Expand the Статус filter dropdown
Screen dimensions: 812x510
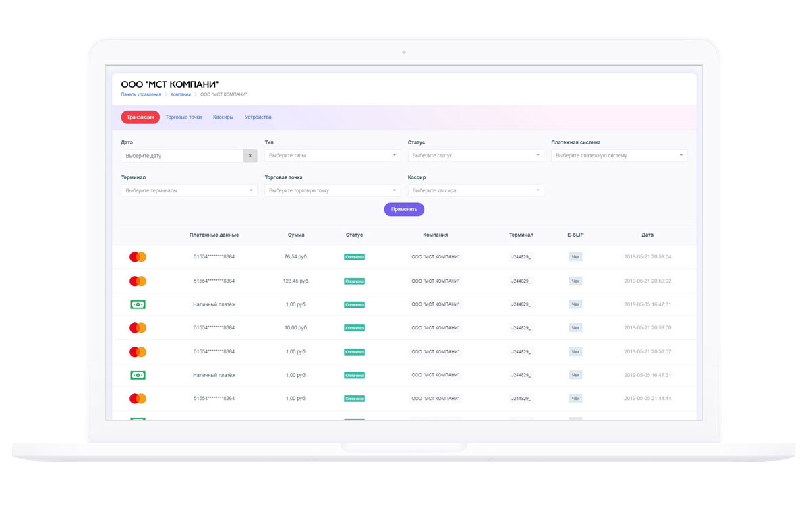pyautogui.click(x=475, y=156)
